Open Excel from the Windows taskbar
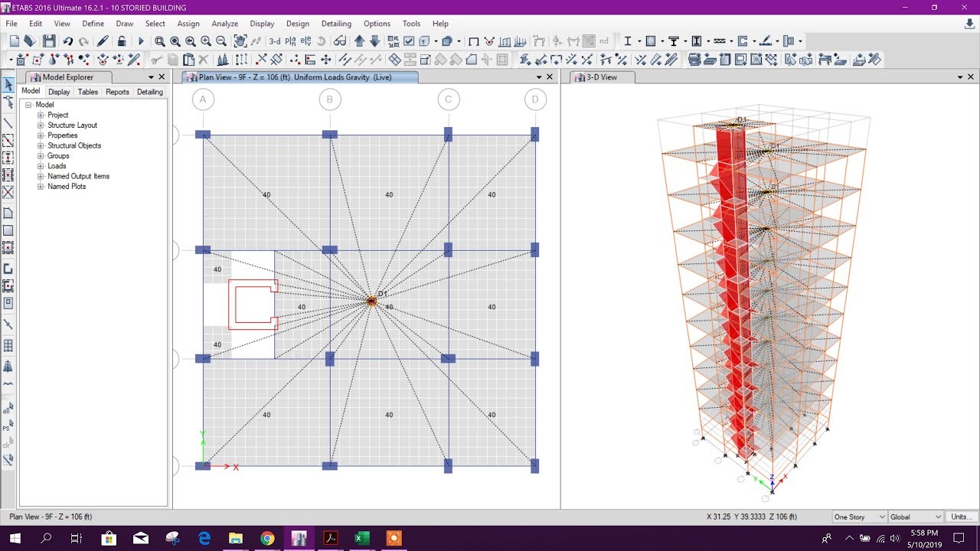The height and width of the screenshot is (551, 980). tap(361, 538)
